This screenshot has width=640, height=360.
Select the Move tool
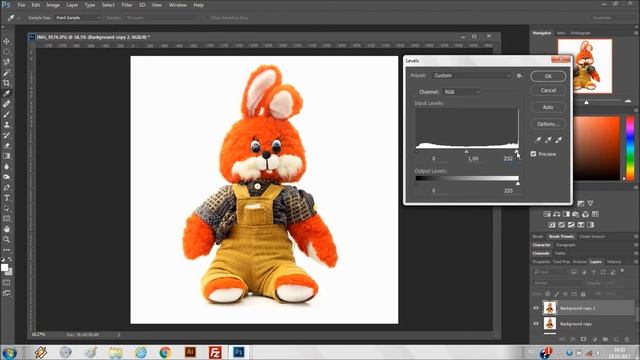click(7, 41)
